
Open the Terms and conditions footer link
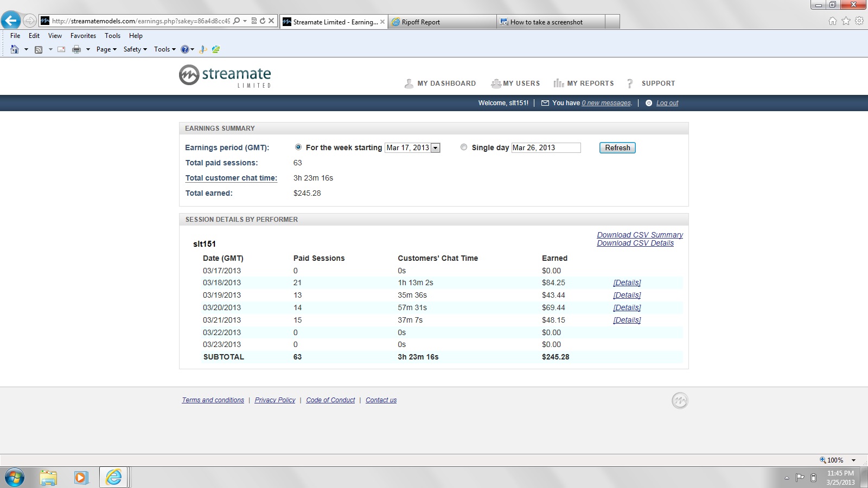[213, 400]
